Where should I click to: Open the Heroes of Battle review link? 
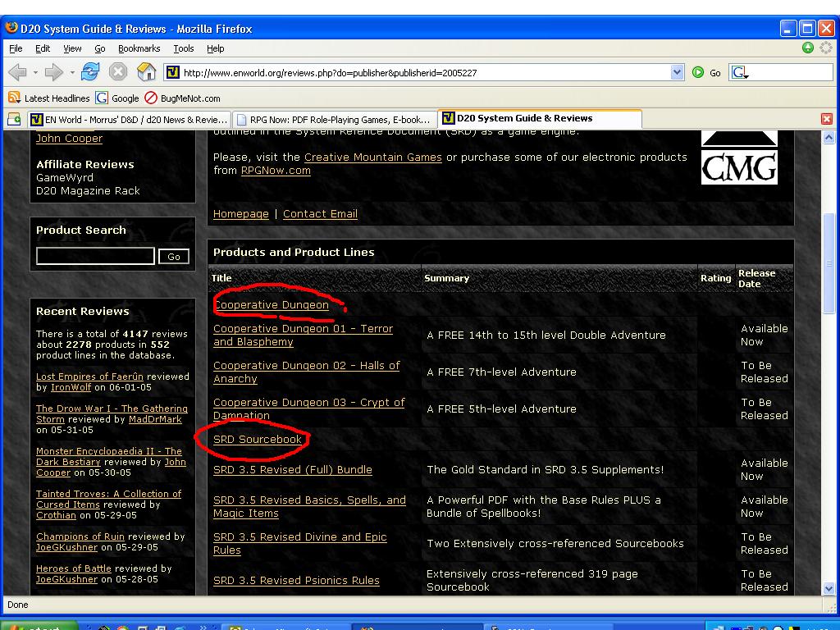tap(73, 569)
